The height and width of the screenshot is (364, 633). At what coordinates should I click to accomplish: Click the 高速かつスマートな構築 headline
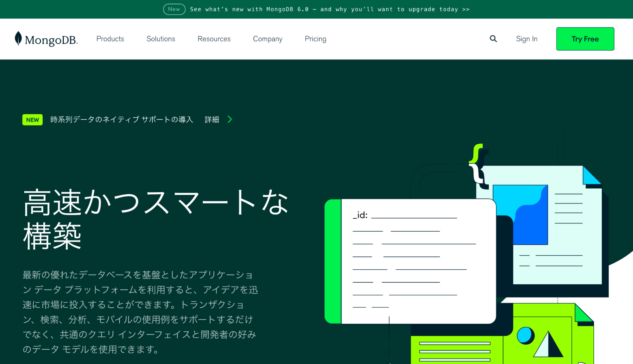pyautogui.click(x=155, y=219)
